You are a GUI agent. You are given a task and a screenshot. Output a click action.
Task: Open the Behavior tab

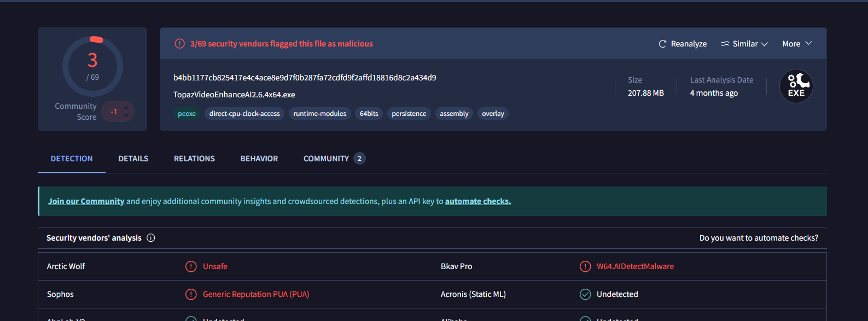(259, 159)
